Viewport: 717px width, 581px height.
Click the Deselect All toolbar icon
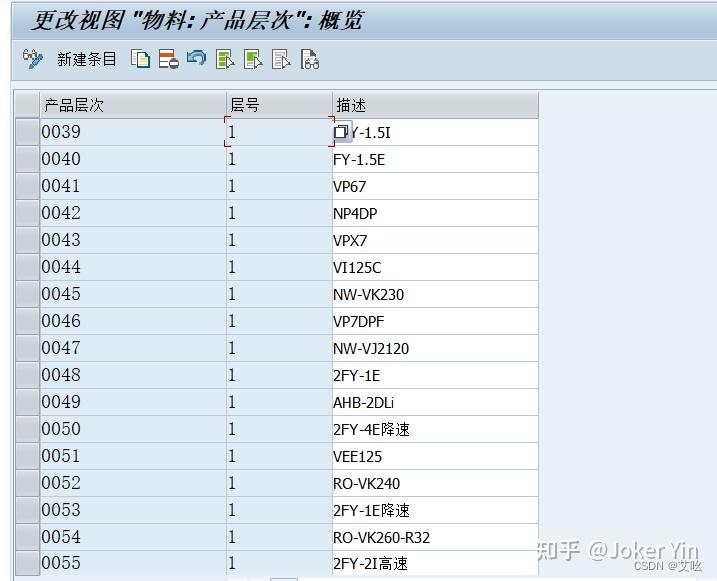click(x=281, y=59)
